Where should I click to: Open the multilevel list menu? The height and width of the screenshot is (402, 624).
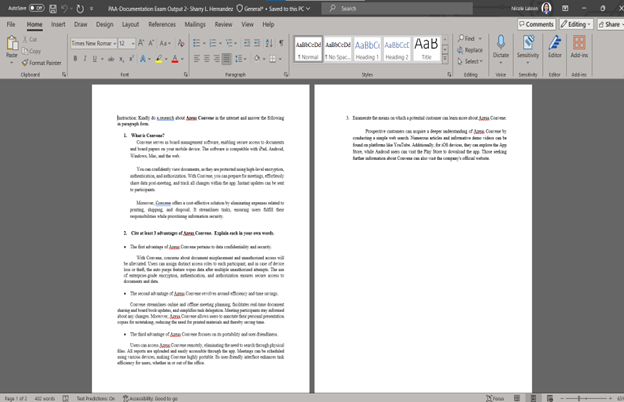(229, 43)
